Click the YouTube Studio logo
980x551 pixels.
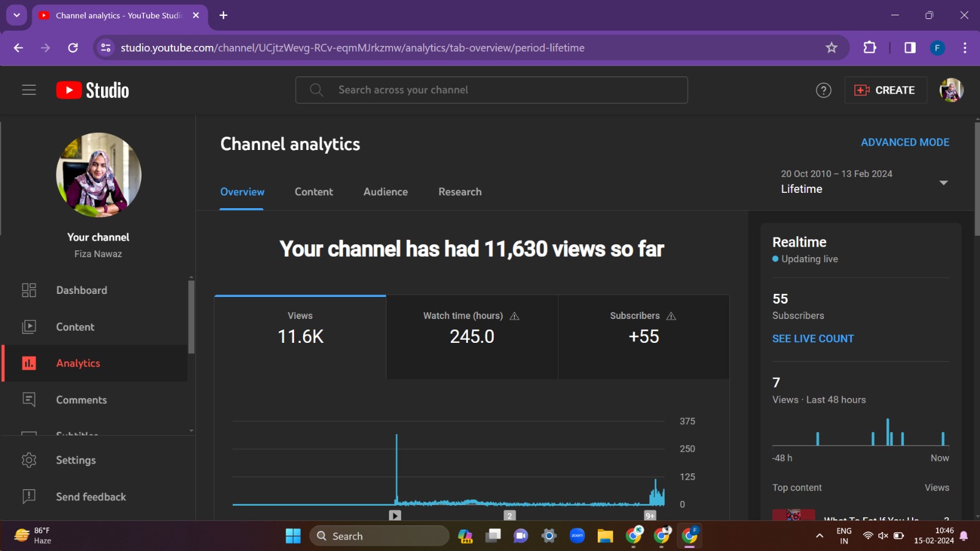(92, 90)
